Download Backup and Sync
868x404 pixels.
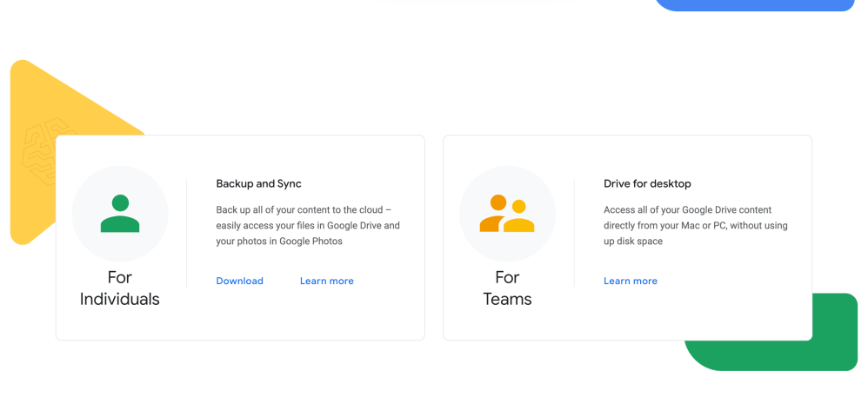[x=239, y=281]
